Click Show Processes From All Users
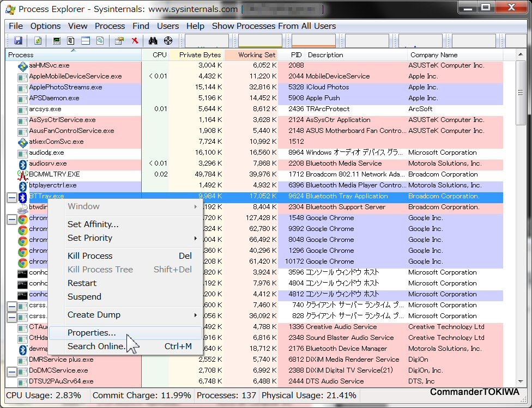The height and width of the screenshot is (408, 532). [274, 26]
